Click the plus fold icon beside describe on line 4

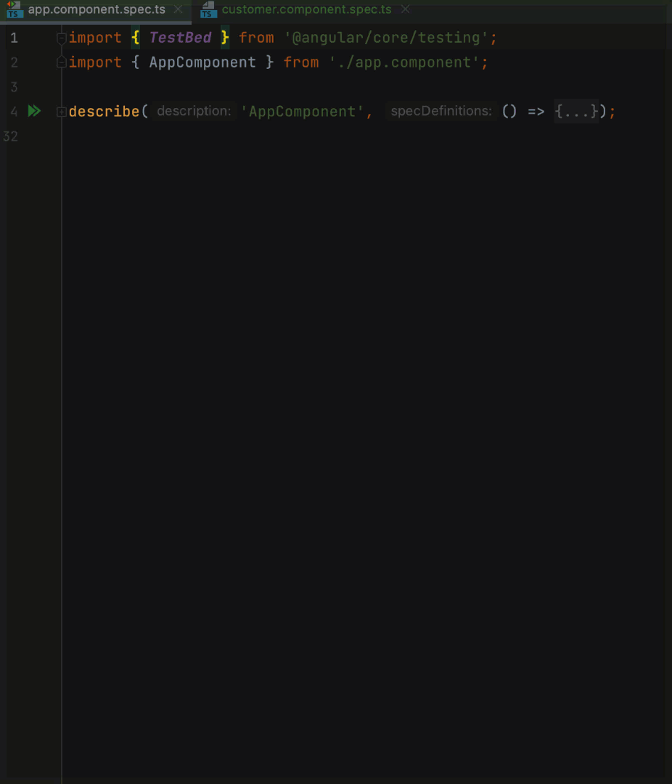tap(62, 111)
